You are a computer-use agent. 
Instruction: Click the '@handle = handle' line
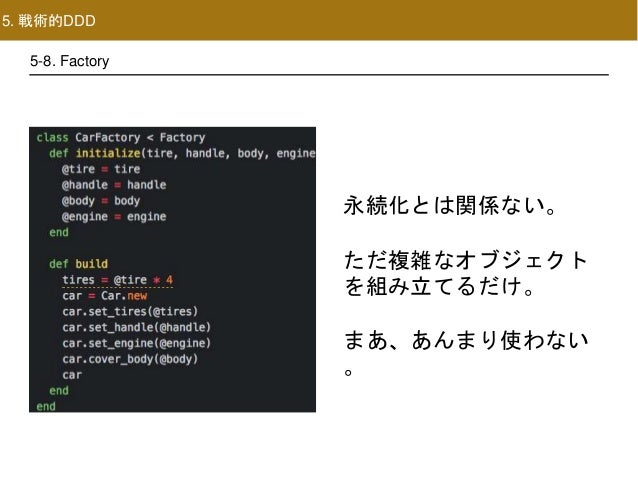coord(114,185)
